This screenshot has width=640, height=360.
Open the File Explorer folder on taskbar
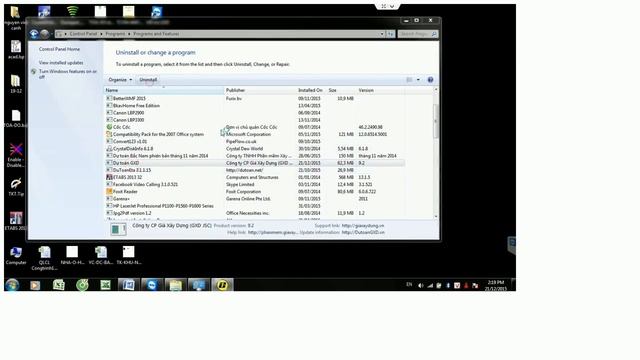tap(176, 285)
